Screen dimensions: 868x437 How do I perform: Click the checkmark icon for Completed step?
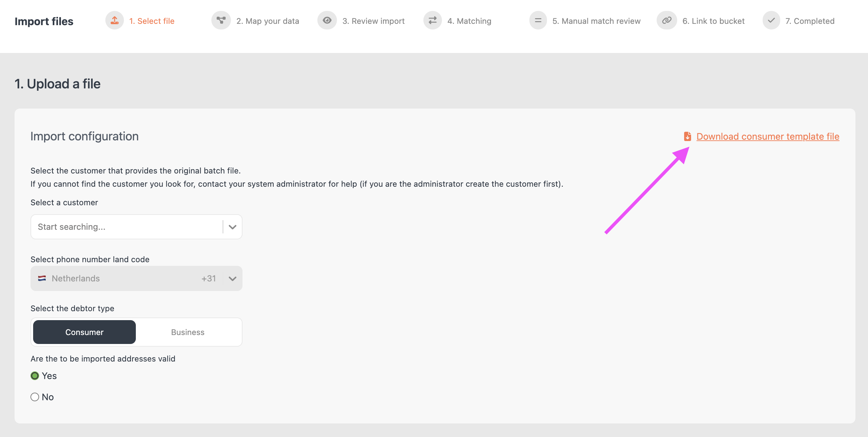[x=771, y=21]
